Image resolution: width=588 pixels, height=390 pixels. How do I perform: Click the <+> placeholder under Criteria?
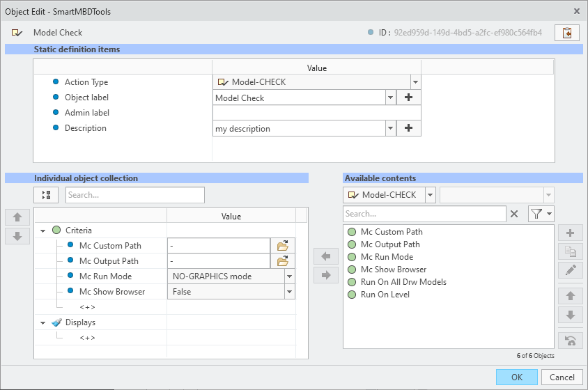tap(87, 307)
